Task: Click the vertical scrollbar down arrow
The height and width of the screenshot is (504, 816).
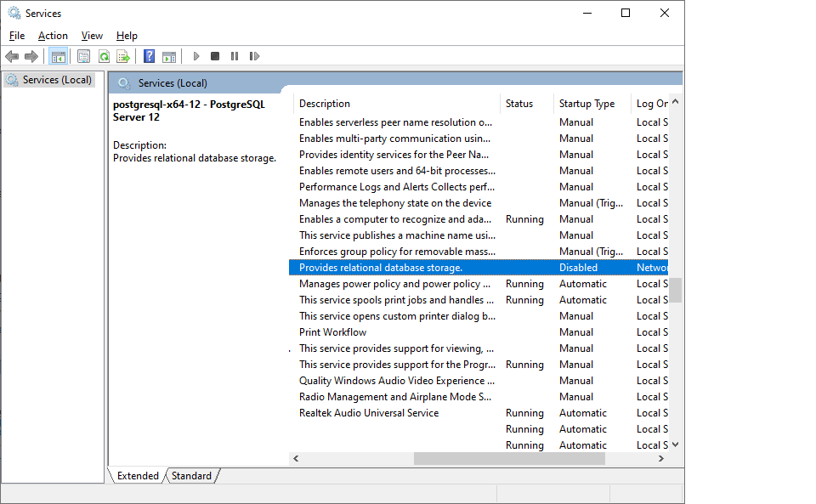Action: (x=676, y=445)
